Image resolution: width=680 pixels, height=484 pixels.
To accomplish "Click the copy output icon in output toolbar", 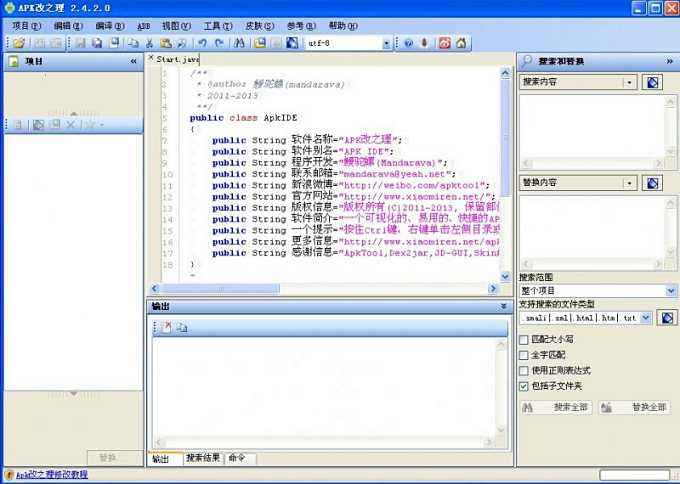I will coord(182,328).
